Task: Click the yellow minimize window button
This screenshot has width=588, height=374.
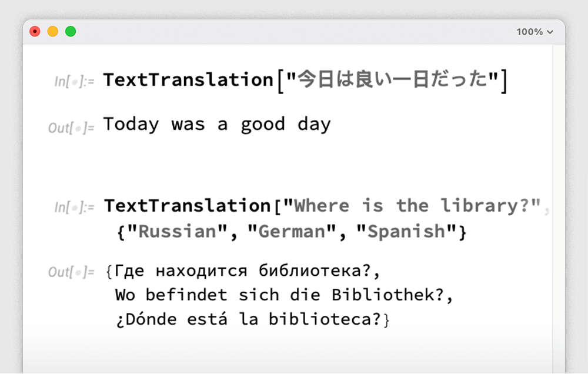Action: pos(53,32)
